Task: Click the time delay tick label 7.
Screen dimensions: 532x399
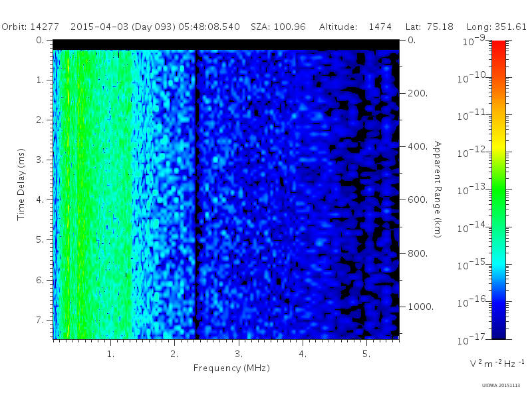Action: click(41, 320)
